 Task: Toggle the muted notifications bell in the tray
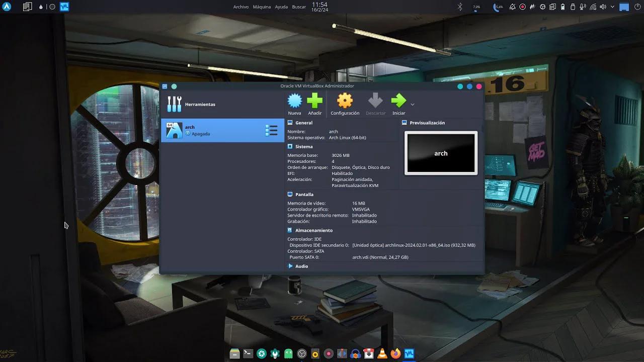tap(512, 7)
